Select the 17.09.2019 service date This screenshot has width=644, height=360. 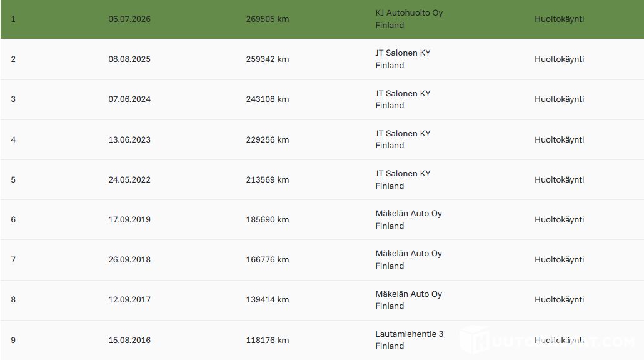point(129,219)
